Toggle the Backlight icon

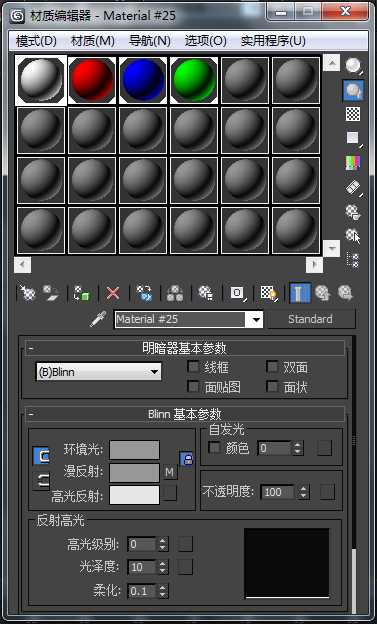pyautogui.click(x=353, y=90)
